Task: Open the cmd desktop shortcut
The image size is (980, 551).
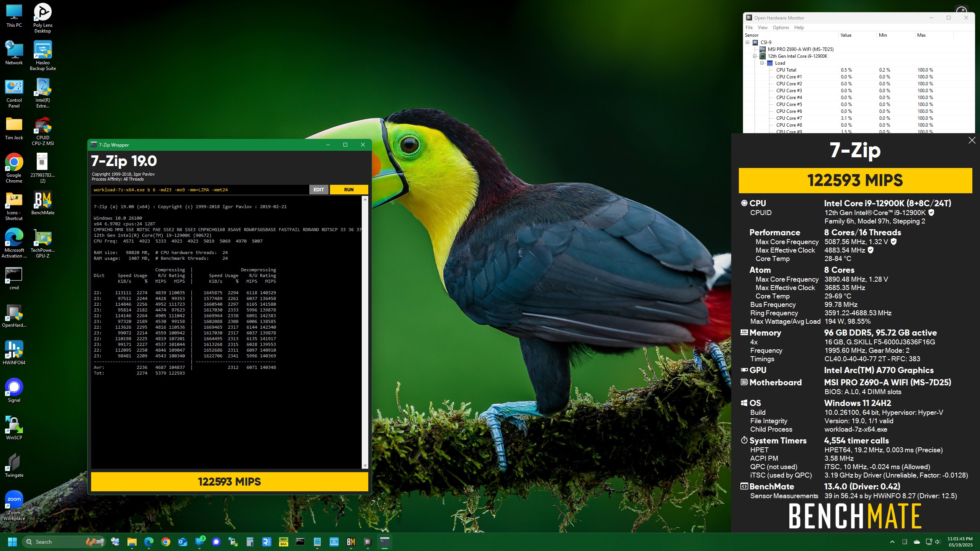Action: [x=14, y=278]
